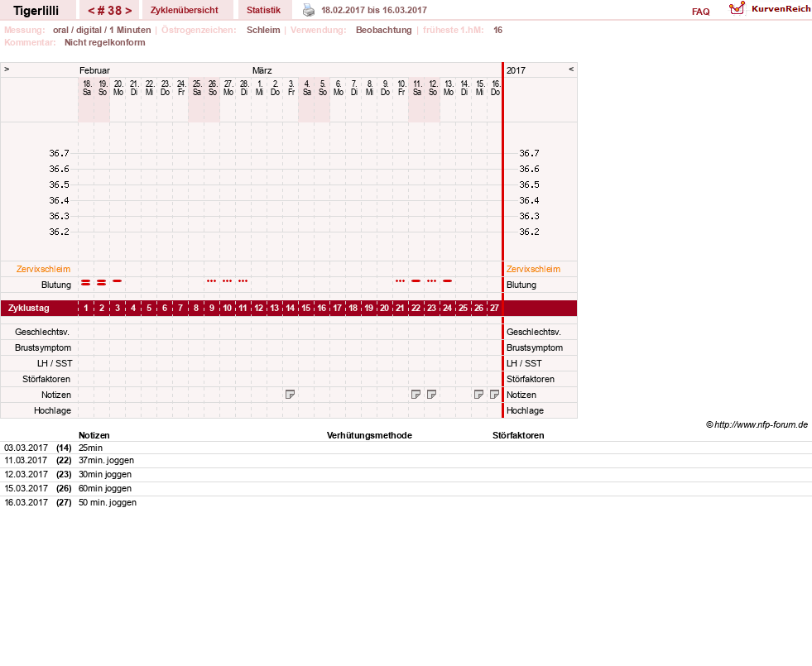812x666 pixels.
Task: Click the Februar month label
Action: click(94, 70)
